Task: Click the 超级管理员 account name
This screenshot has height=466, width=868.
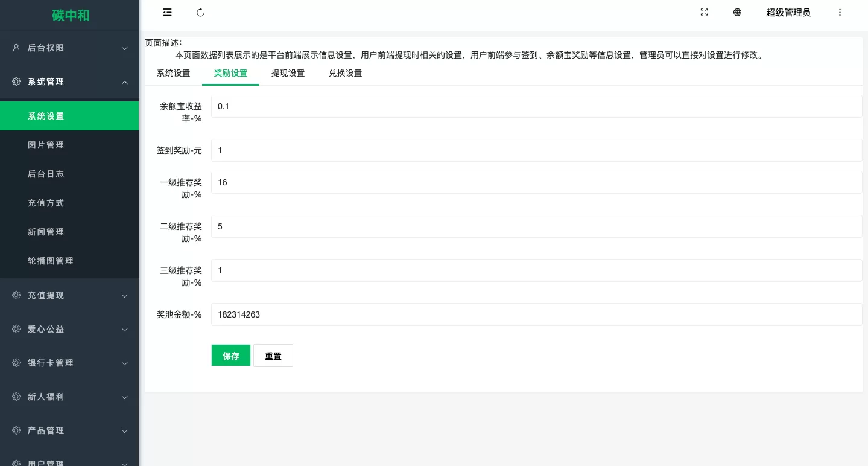Action: pos(788,13)
